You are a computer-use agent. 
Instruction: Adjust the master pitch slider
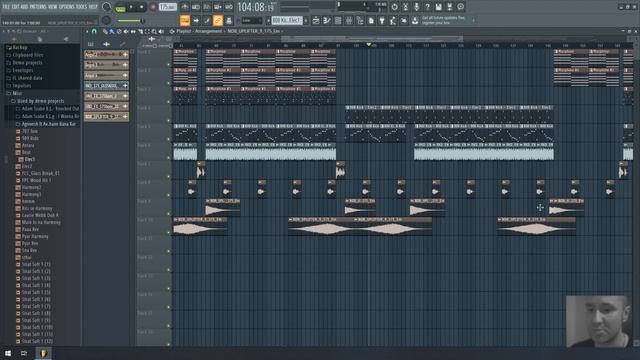(x=130, y=20)
